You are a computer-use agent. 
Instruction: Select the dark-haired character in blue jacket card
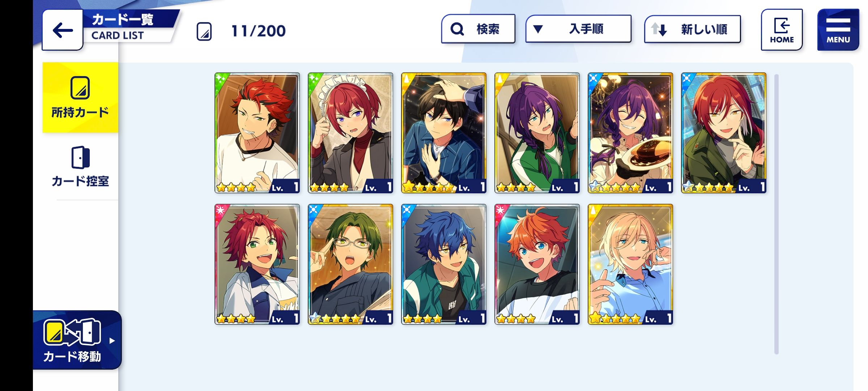point(444,133)
